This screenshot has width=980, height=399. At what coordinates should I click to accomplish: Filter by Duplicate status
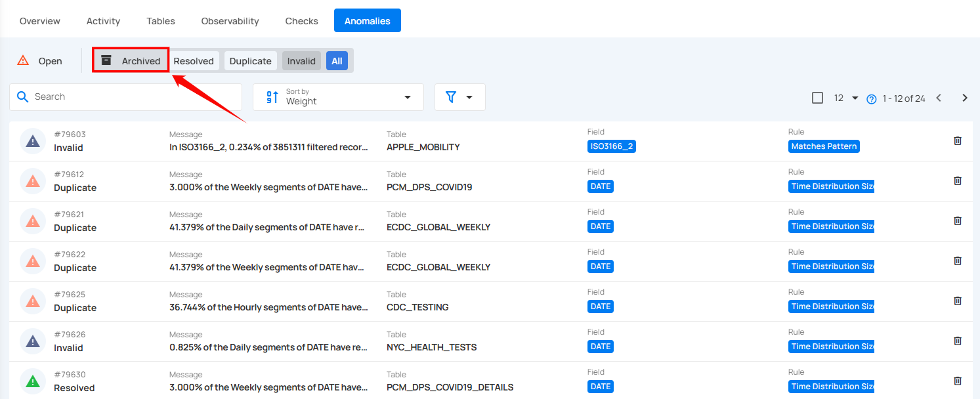(250, 61)
